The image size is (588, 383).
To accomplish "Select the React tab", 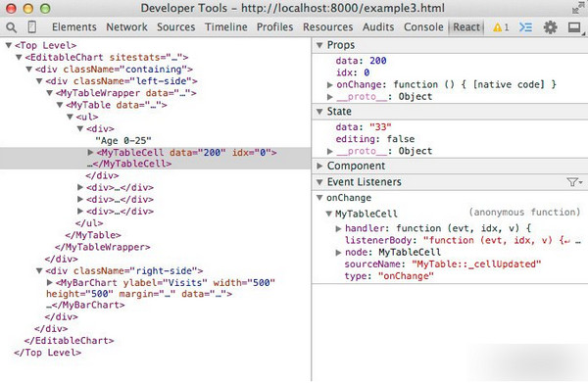I will click(x=466, y=27).
